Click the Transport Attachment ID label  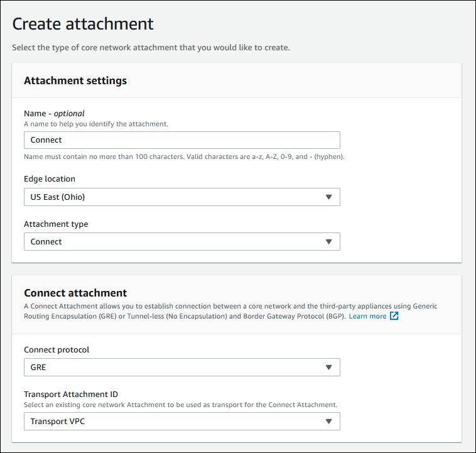(x=71, y=395)
